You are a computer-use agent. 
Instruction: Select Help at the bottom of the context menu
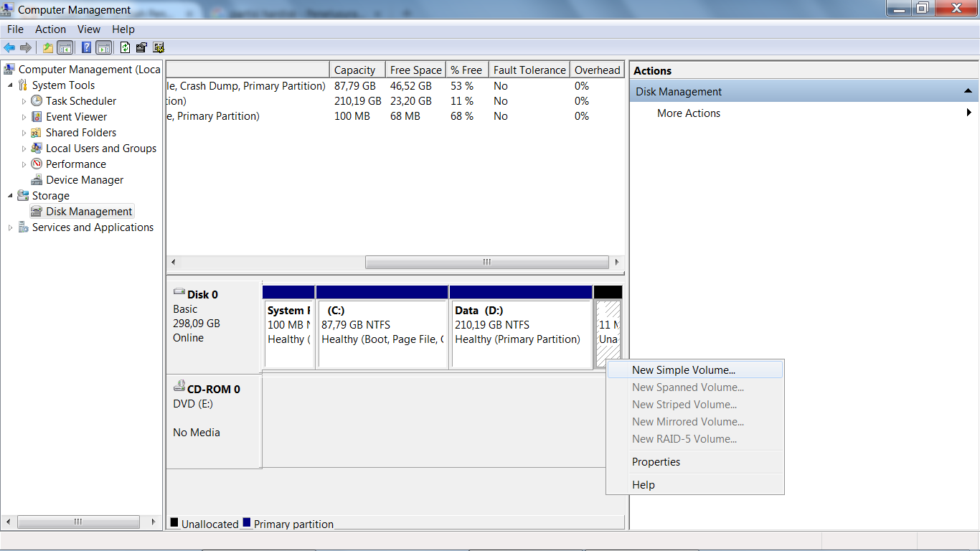coord(643,484)
